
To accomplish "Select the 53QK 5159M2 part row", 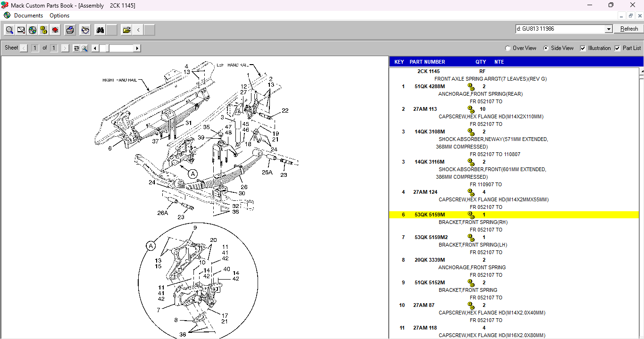I will coord(514,238).
